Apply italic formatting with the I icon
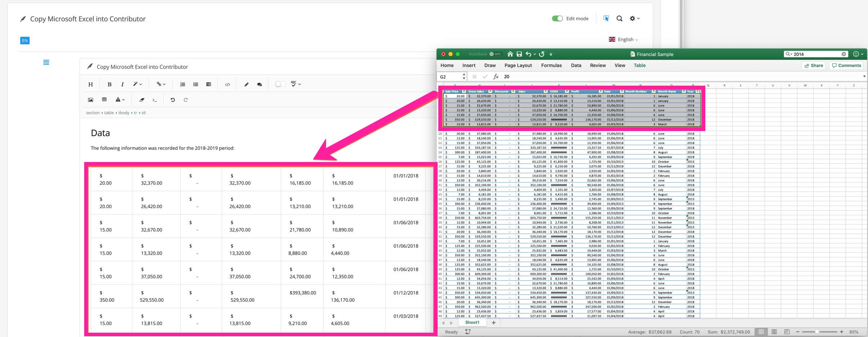The image size is (868, 337). click(123, 84)
